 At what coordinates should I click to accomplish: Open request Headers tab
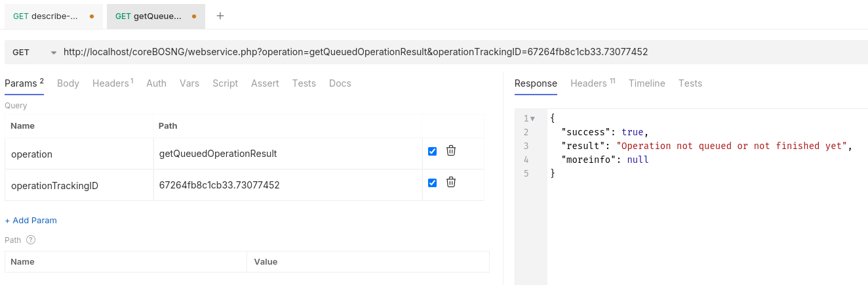tap(112, 83)
